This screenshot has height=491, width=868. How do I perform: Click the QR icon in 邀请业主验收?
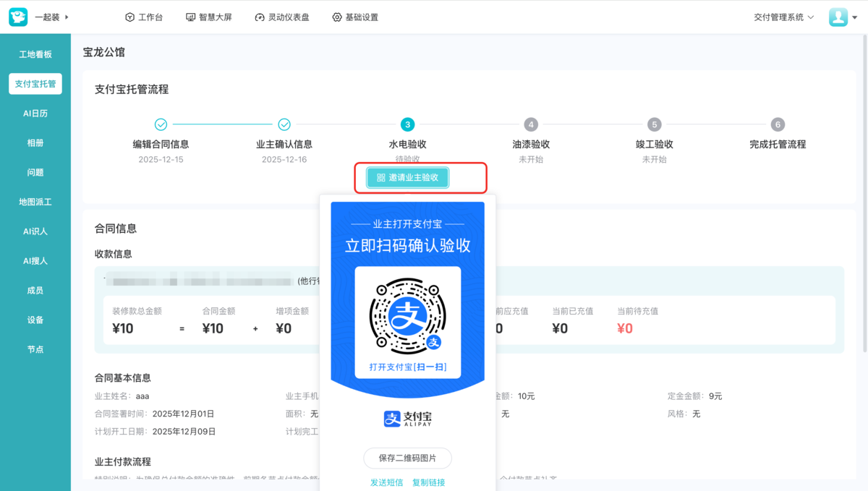(381, 178)
